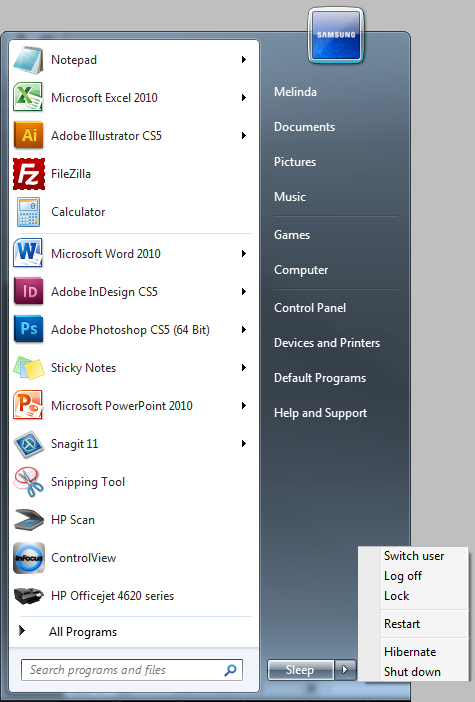Screen dimensions: 475x702
Task: Open Default Programs
Action: click(320, 378)
